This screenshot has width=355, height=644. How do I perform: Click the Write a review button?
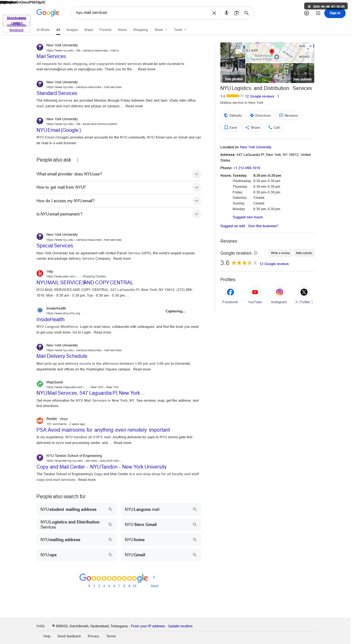(x=280, y=253)
